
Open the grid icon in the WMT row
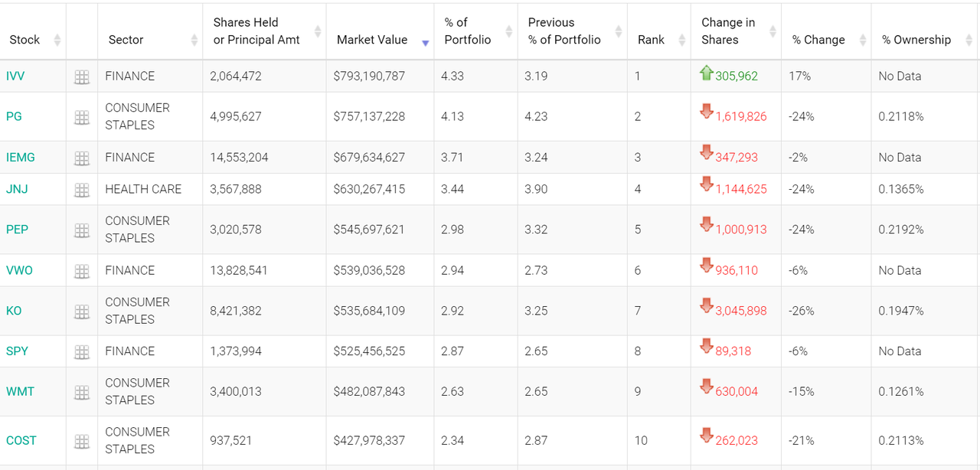pos(82,392)
